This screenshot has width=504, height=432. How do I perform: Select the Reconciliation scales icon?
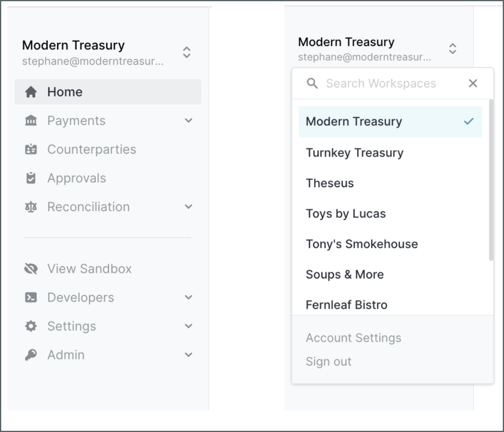(31, 207)
